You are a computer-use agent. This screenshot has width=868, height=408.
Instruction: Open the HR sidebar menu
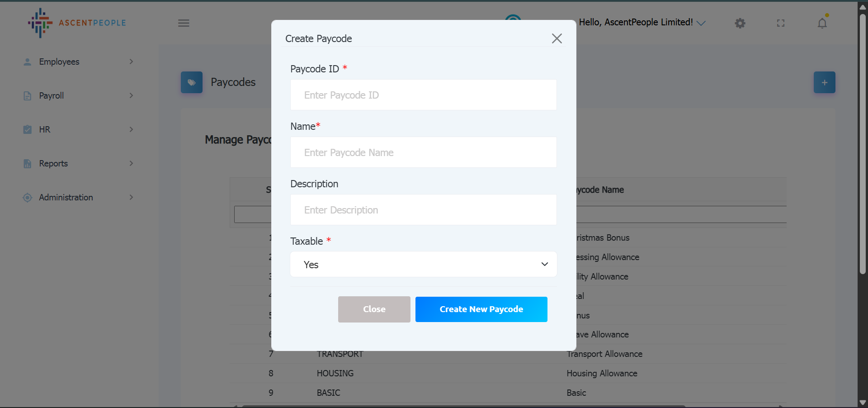[45, 129]
